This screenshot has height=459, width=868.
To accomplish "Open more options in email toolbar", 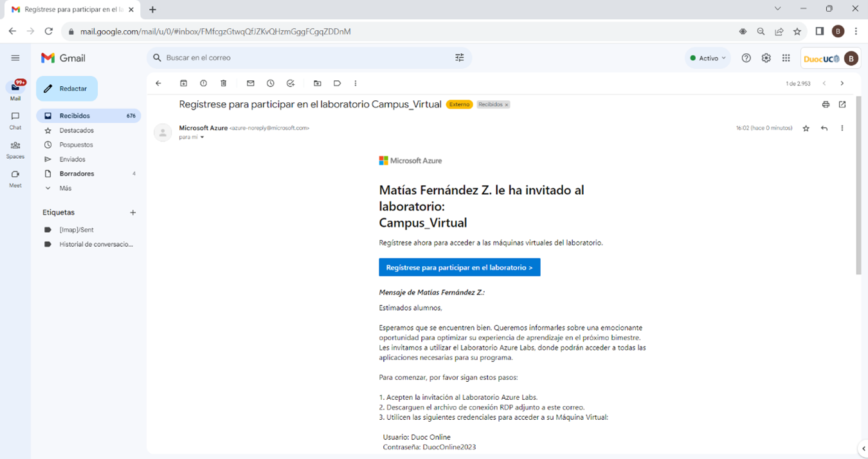I will 356,84.
